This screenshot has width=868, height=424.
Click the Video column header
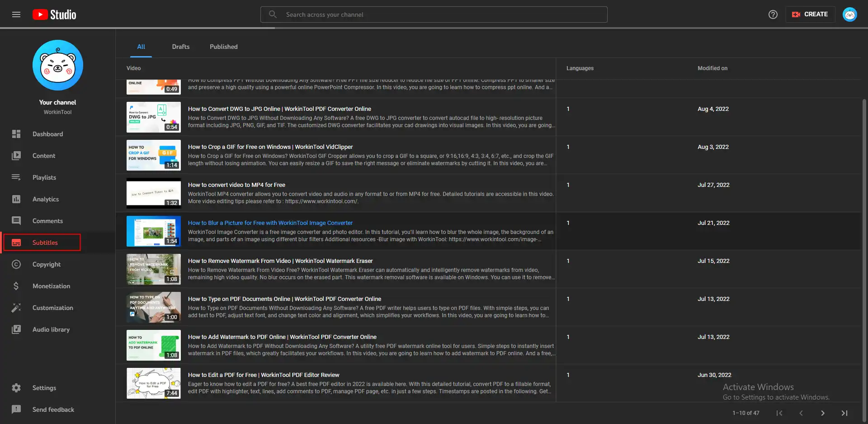point(134,68)
